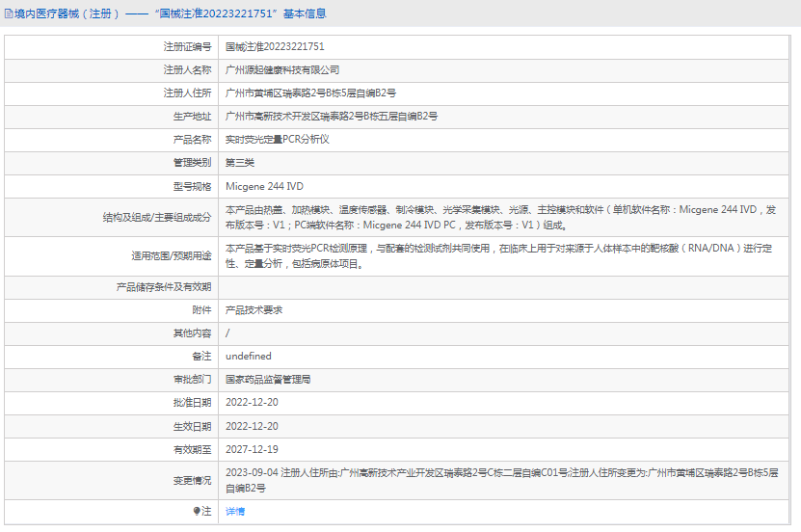Screen dimensions: 801x532
Task: Select product name 实时荧光定量PCR分析仪
Action: pos(278,140)
